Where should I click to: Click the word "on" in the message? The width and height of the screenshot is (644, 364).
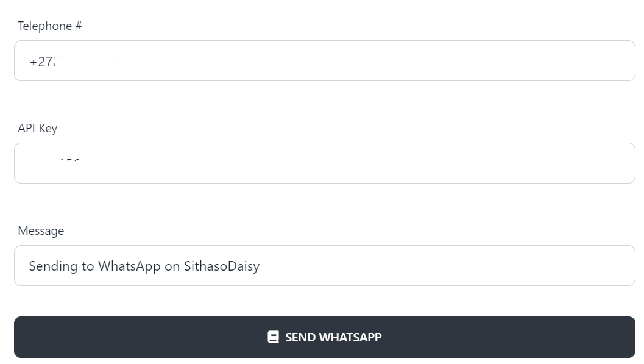pyautogui.click(x=172, y=266)
